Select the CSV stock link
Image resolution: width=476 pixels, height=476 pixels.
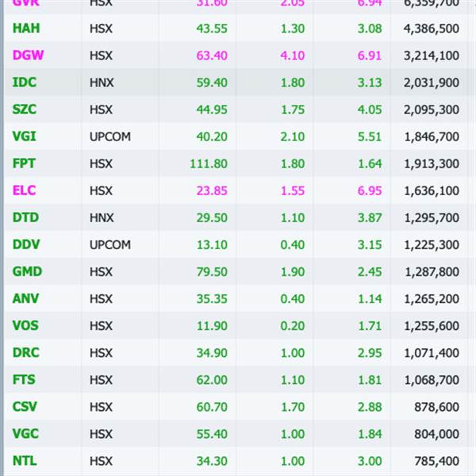click(x=25, y=406)
